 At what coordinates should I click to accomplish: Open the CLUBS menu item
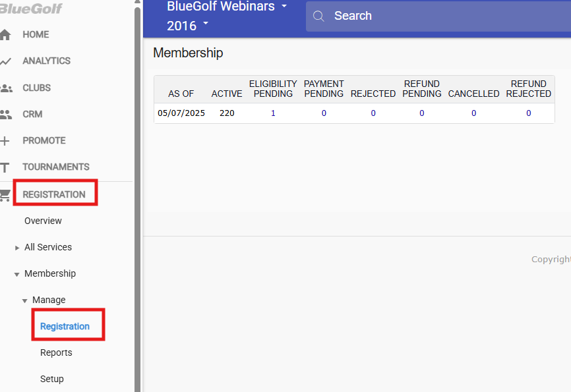pyautogui.click(x=36, y=88)
